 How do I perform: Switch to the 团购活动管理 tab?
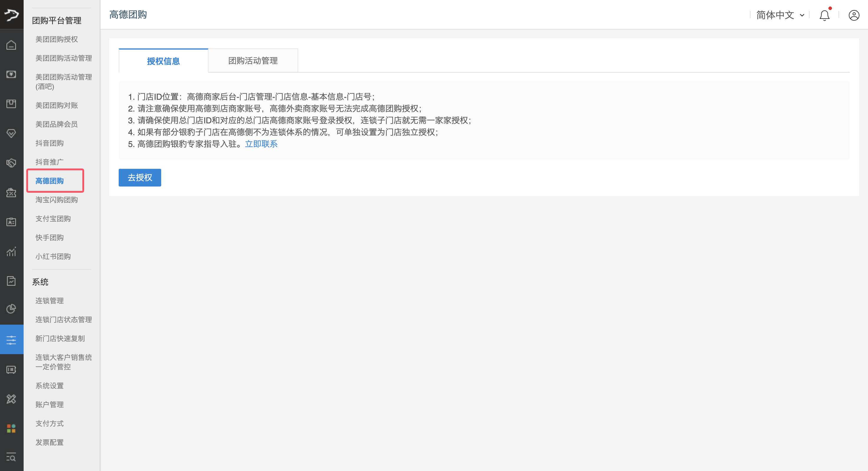pyautogui.click(x=253, y=60)
